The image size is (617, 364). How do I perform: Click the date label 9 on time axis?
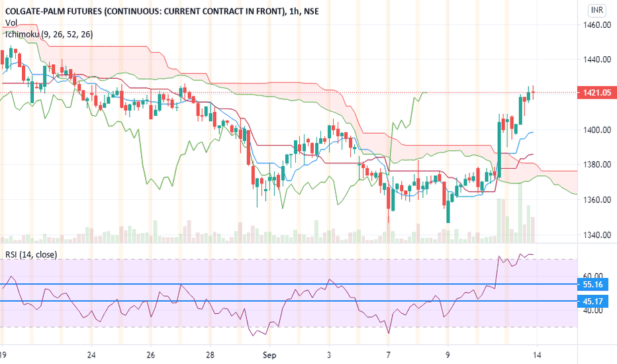pos(448,355)
